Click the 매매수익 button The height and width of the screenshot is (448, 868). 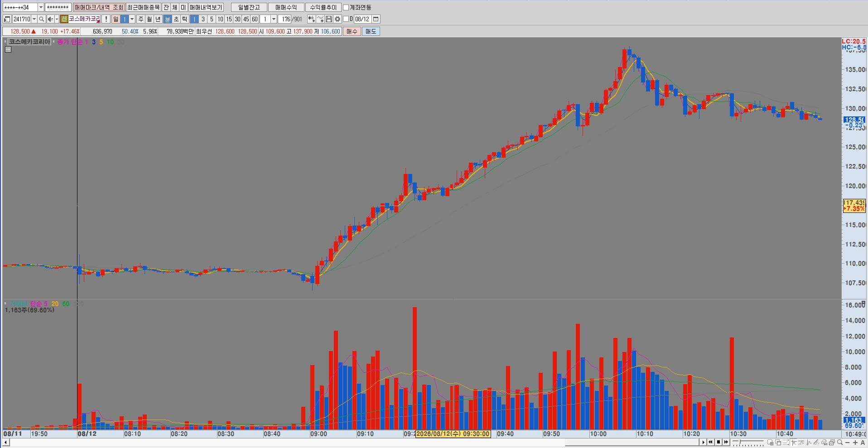coord(286,7)
